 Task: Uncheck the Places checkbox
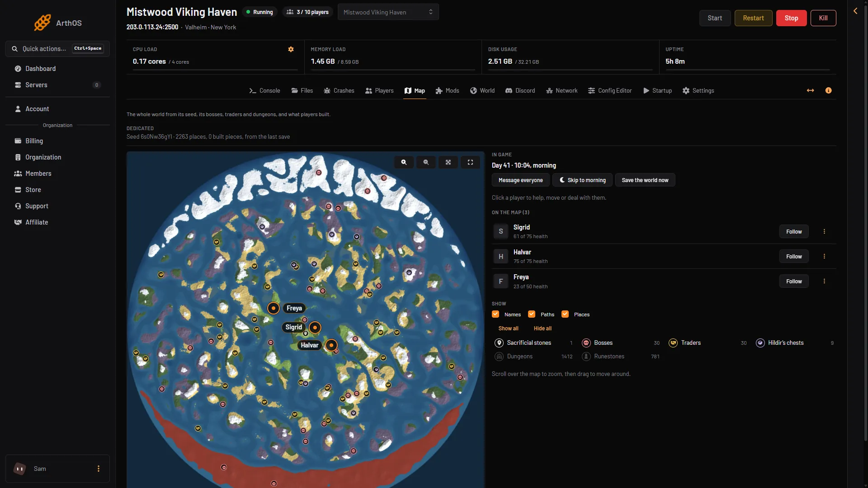click(565, 314)
